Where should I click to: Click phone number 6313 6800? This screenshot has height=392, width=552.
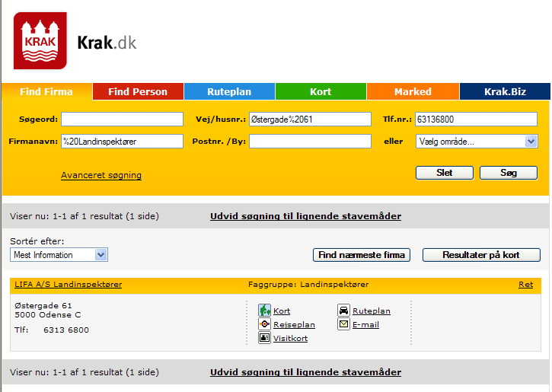pos(66,330)
